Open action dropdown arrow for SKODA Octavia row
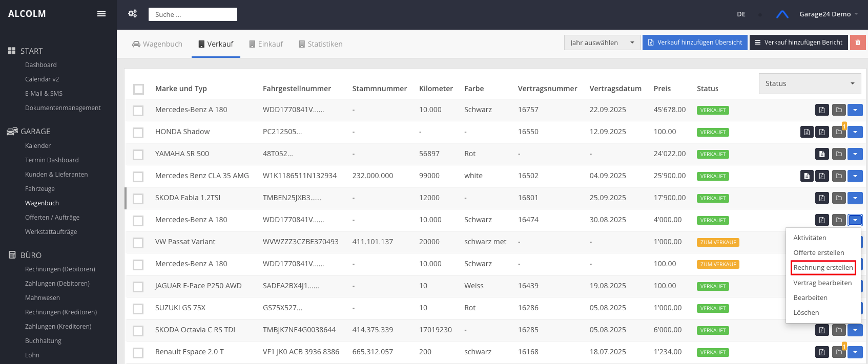The height and width of the screenshot is (364, 868). [x=855, y=330]
